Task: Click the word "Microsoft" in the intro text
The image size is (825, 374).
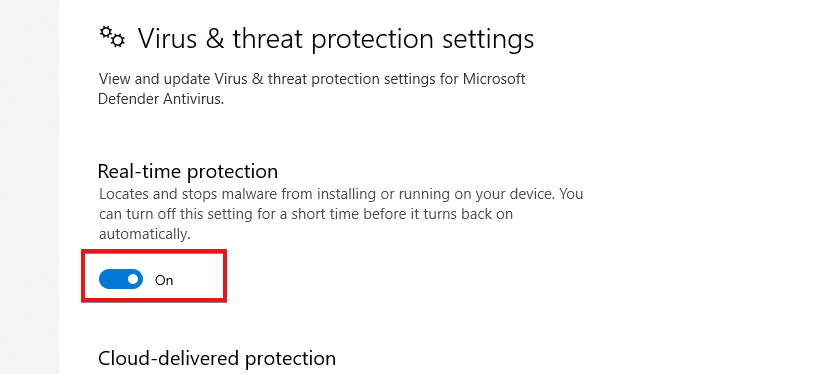Action: point(494,79)
